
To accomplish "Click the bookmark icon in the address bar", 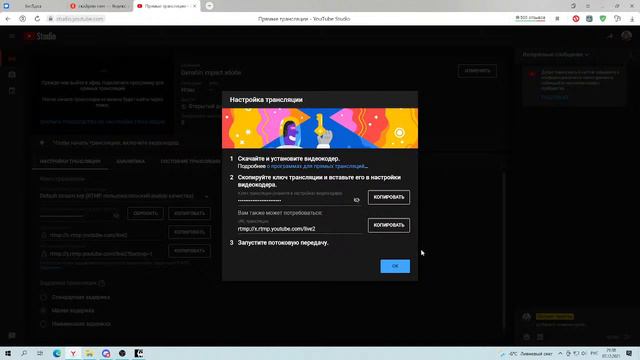I will coord(557,19).
